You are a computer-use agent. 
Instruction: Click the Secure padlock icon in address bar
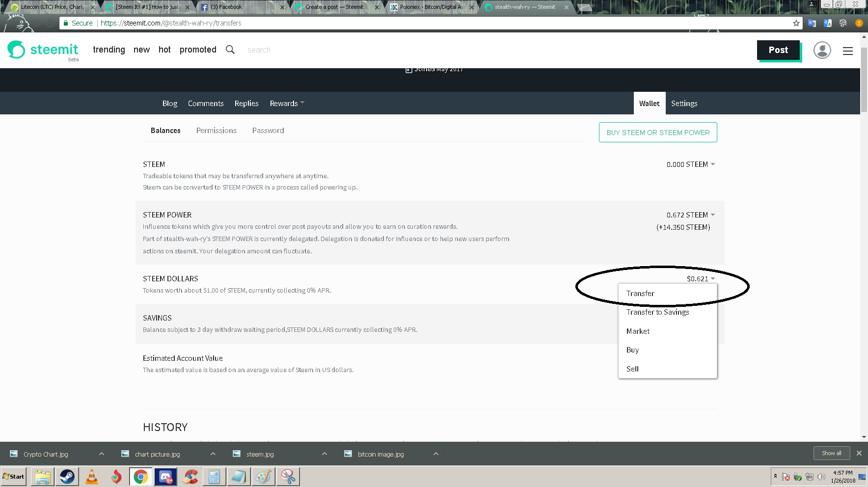click(x=66, y=23)
